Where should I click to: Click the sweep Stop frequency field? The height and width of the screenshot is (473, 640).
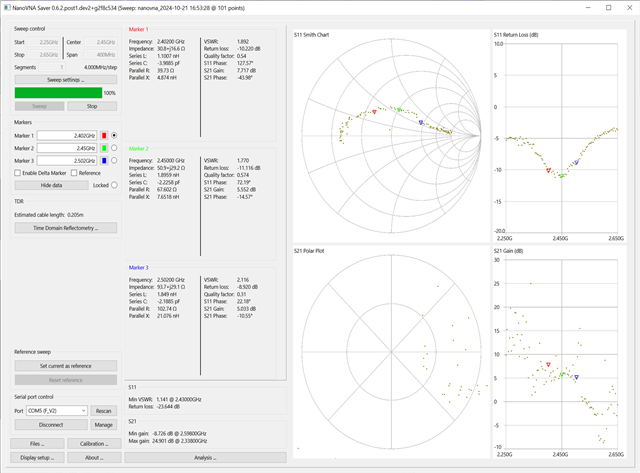43,55
